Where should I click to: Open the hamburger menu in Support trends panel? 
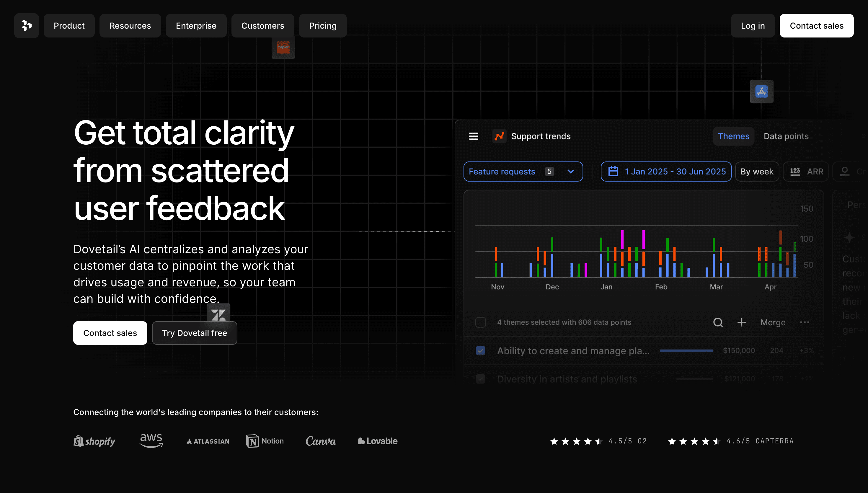tap(473, 136)
